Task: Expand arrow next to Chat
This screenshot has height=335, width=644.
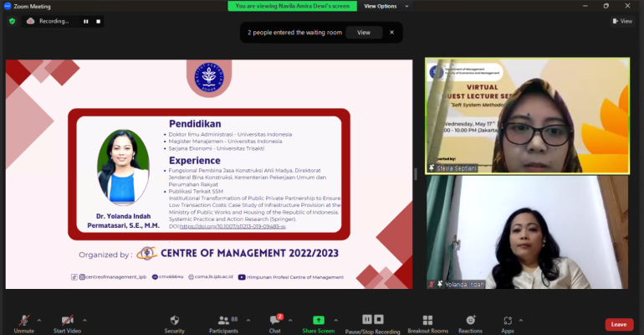Action: pyautogui.click(x=290, y=320)
